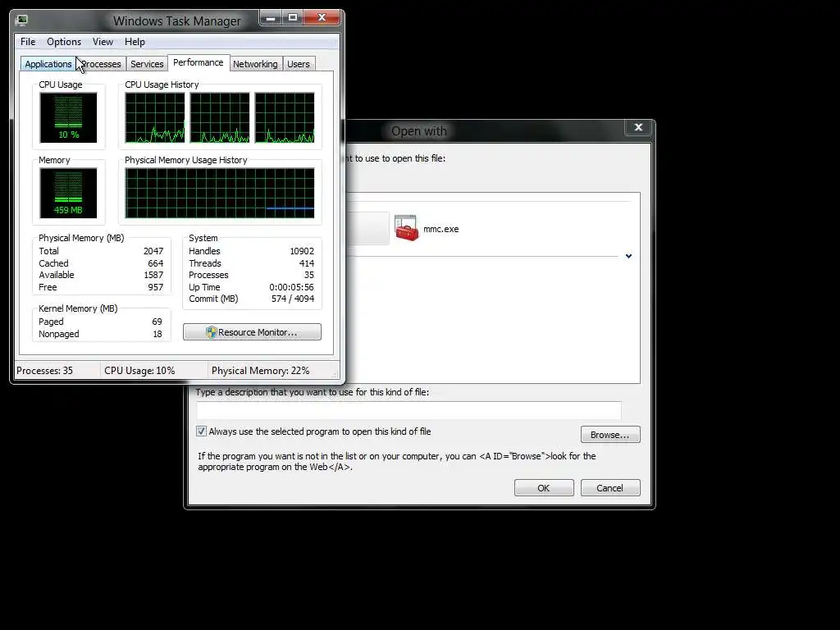Screen dimensions: 840x630
Task: Click the file description input field
Action: click(409, 410)
